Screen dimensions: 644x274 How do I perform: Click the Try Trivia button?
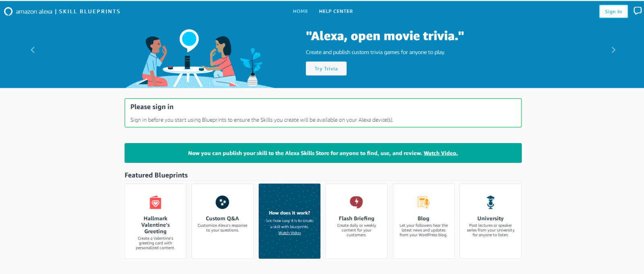(x=326, y=68)
